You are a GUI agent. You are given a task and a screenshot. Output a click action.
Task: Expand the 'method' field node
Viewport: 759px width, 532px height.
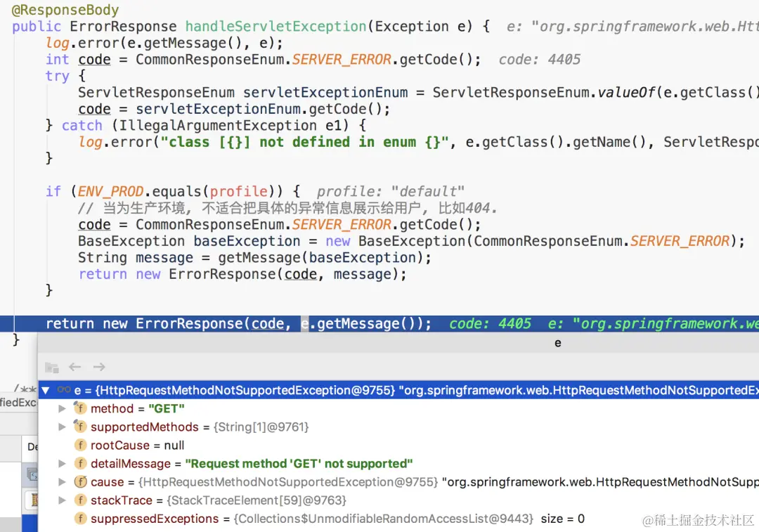(x=61, y=408)
